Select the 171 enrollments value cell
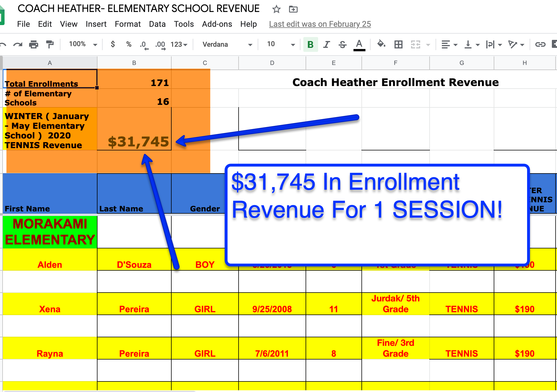 click(134, 79)
